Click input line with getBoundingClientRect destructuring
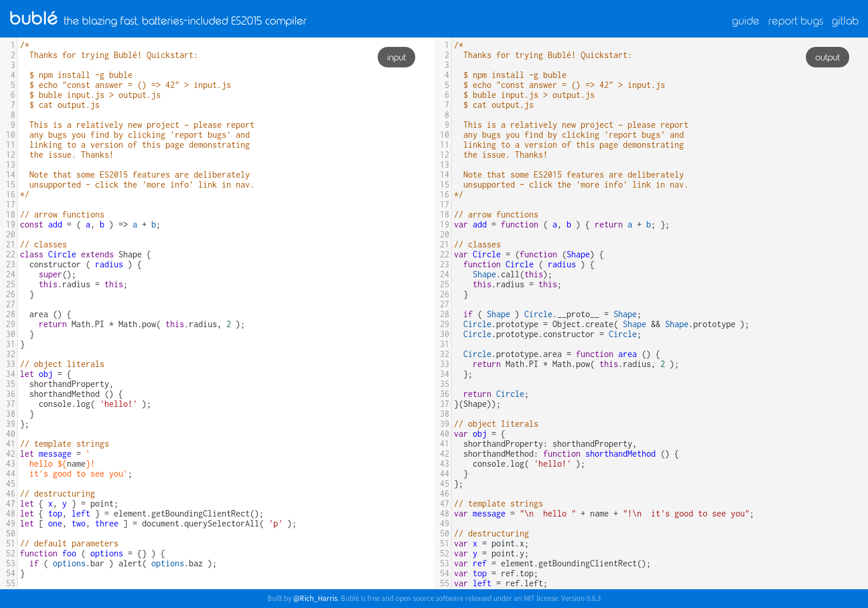The image size is (868, 608). coord(142,514)
